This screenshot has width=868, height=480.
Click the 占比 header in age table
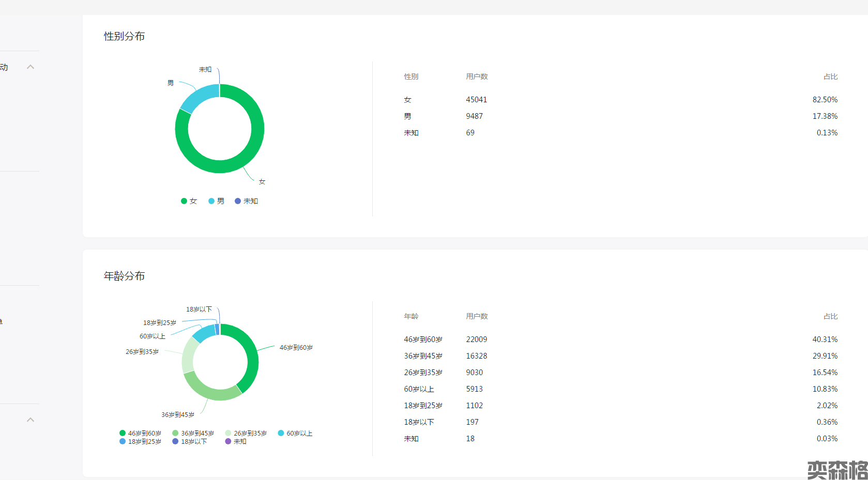830,316
